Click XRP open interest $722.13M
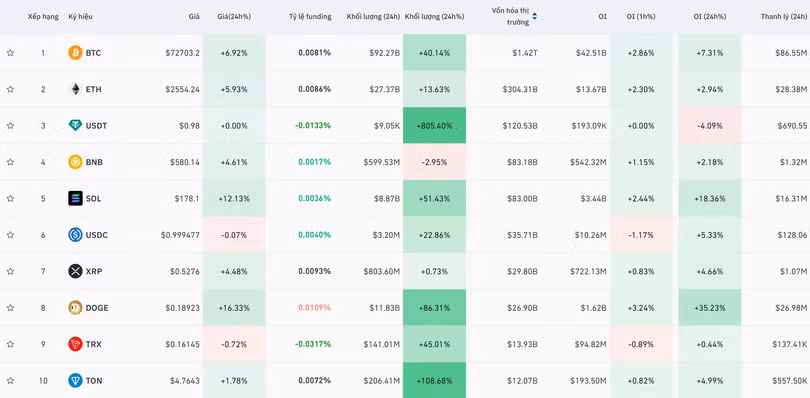This screenshot has height=398, width=810. [x=588, y=271]
